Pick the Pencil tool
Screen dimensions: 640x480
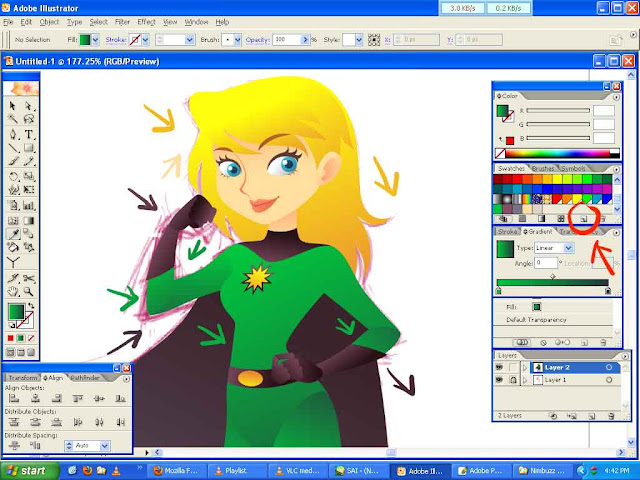point(28,161)
